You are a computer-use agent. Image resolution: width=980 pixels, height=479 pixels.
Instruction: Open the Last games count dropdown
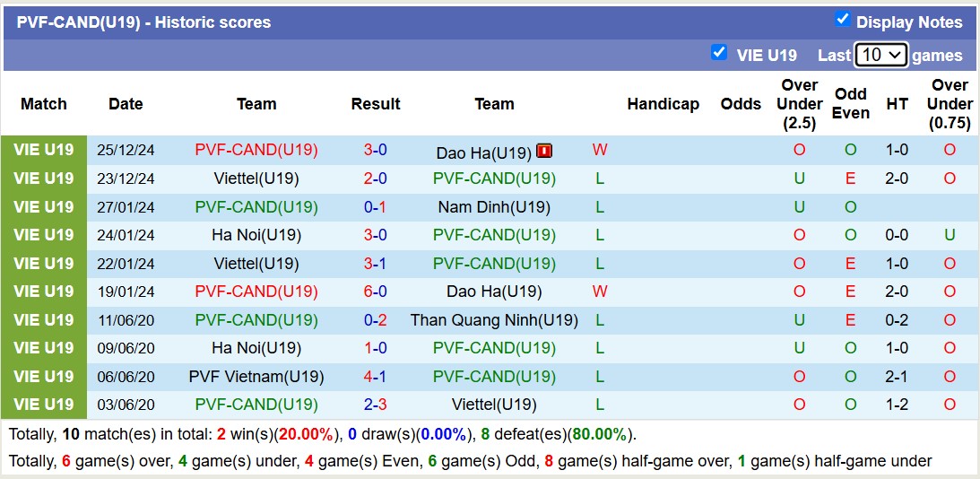tap(881, 55)
